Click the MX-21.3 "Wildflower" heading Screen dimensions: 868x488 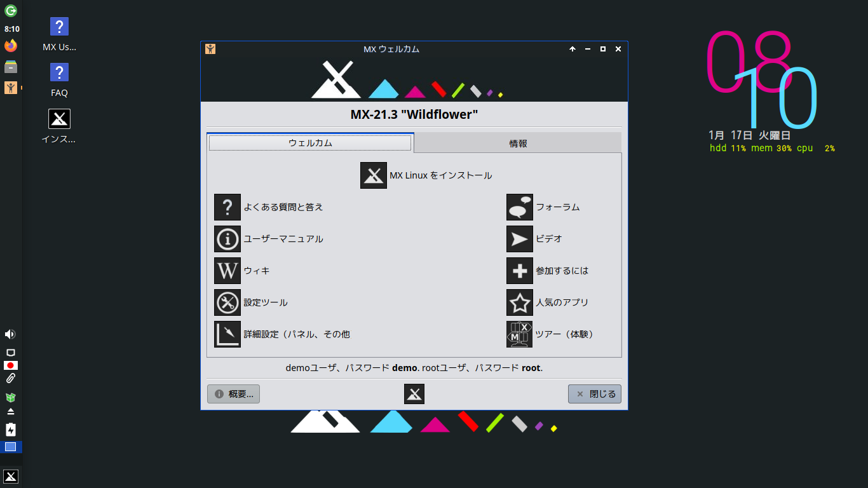pyautogui.click(x=414, y=115)
